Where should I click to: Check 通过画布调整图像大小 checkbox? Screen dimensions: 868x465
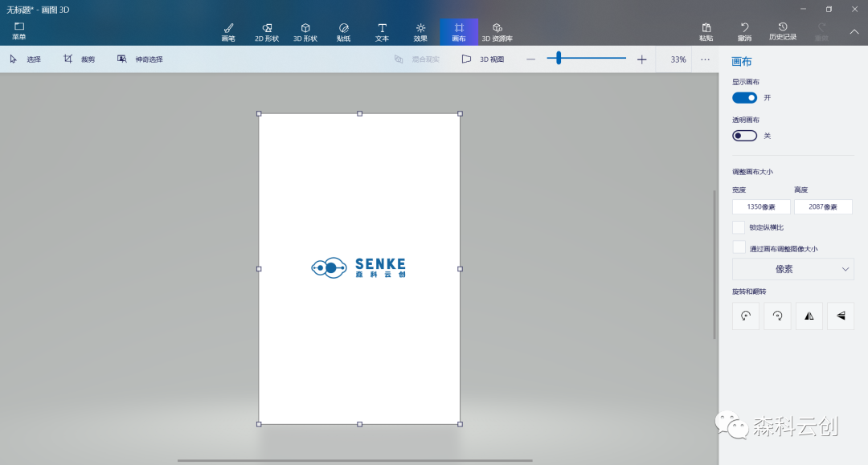click(x=739, y=248)
